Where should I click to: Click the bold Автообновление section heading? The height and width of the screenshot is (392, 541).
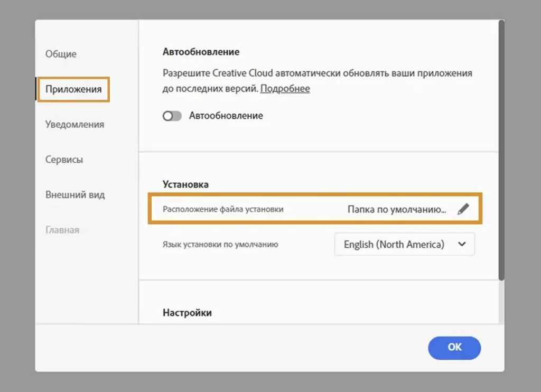coord(201,52)
